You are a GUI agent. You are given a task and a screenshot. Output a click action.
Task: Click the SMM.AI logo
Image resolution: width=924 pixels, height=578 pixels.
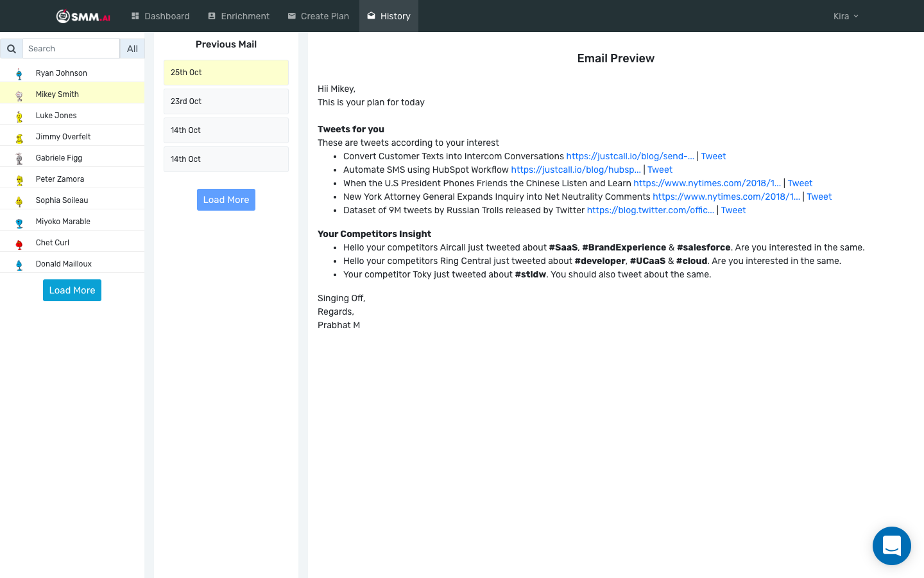pos(83,16)
